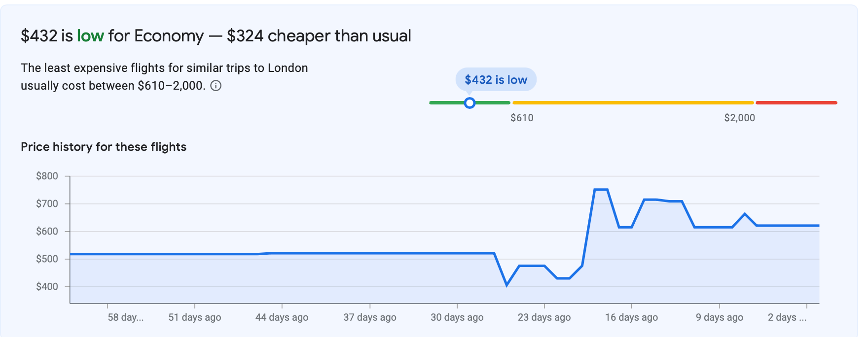The width and height of the screenshot is (868, 337).
Task: Click the "Price history for these flights" heading
Action: [104, 147]
